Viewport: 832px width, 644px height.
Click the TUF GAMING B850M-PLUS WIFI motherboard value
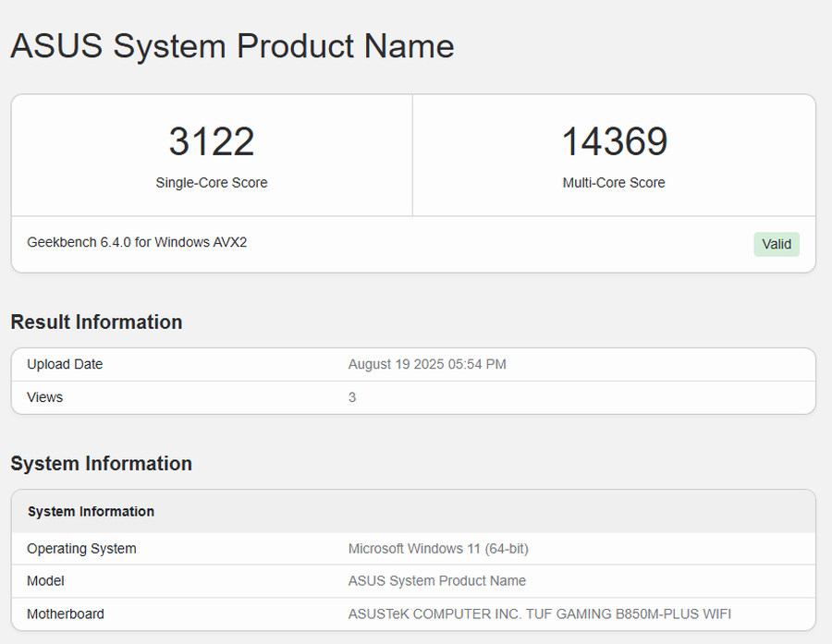click(540, 614)
